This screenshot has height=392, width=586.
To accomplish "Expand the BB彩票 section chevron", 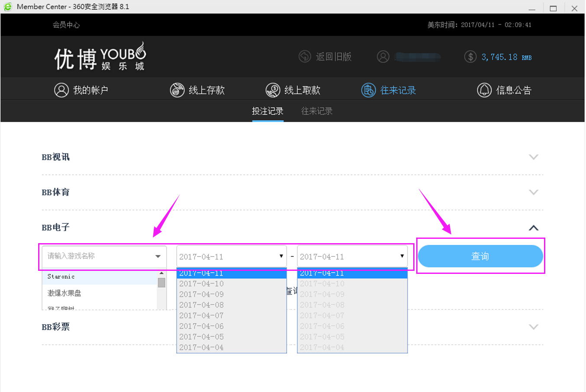I will tap(534, 327).
